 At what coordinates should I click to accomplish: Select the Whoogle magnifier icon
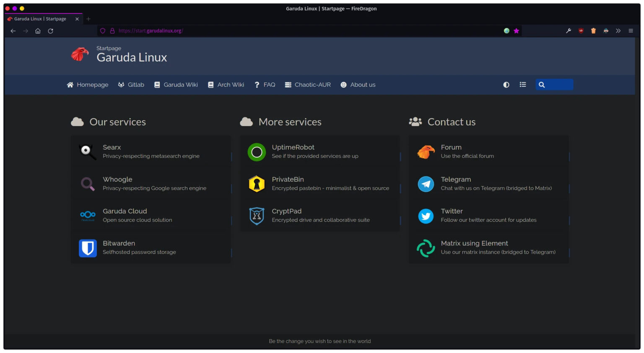[87, 184]
